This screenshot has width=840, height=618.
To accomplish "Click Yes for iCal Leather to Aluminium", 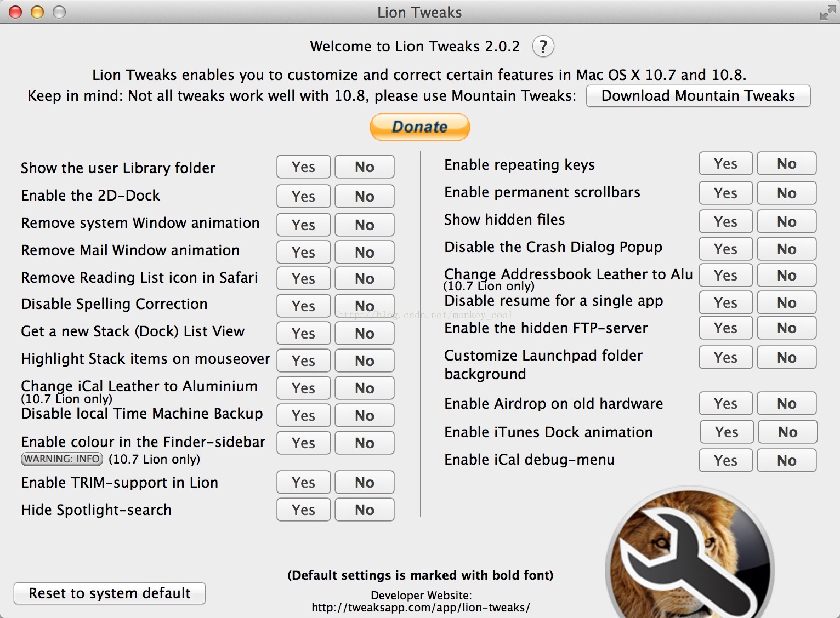I will [x=304, y=388].
